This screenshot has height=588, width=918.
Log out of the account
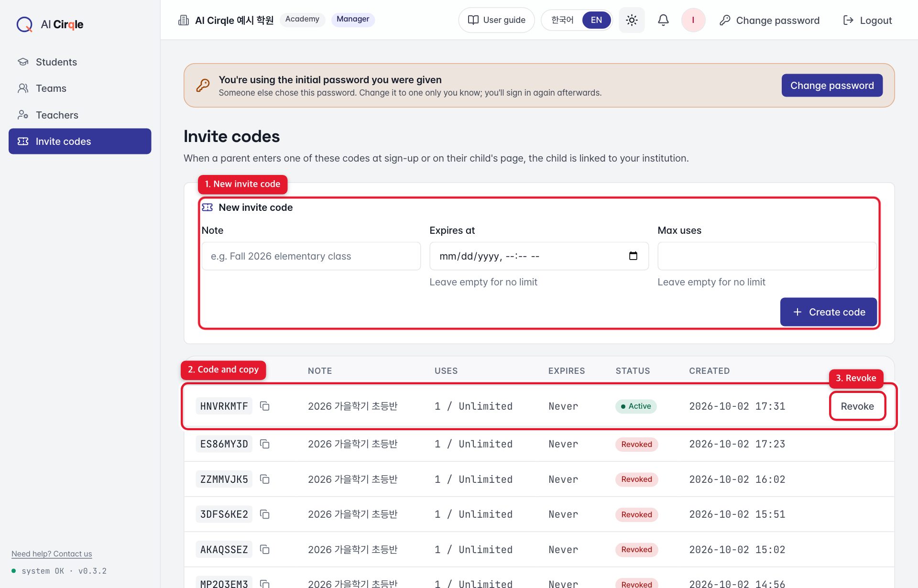[867, 20]
